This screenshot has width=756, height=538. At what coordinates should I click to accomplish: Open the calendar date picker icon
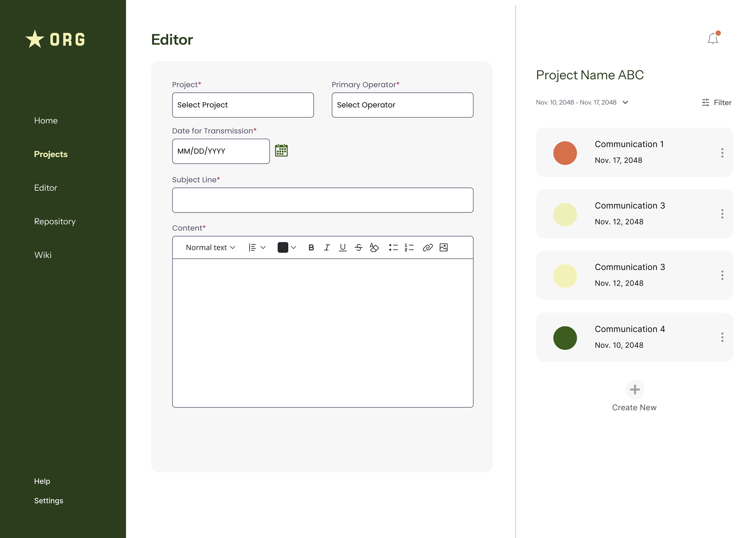[x=281, y=150]
